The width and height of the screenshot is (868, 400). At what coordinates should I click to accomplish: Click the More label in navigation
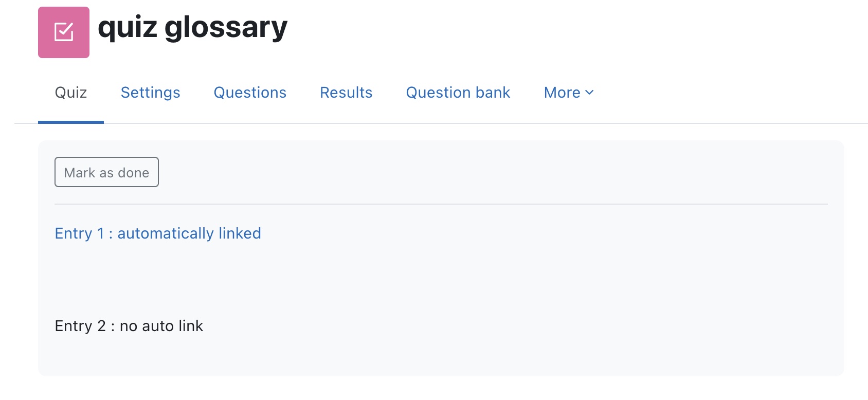coord(562,93)
